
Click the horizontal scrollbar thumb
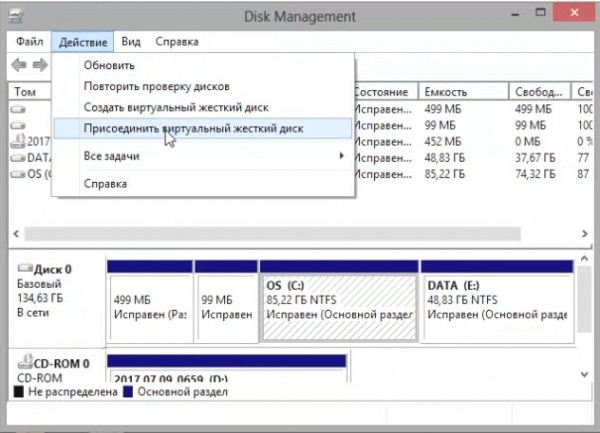pos(272,234)
